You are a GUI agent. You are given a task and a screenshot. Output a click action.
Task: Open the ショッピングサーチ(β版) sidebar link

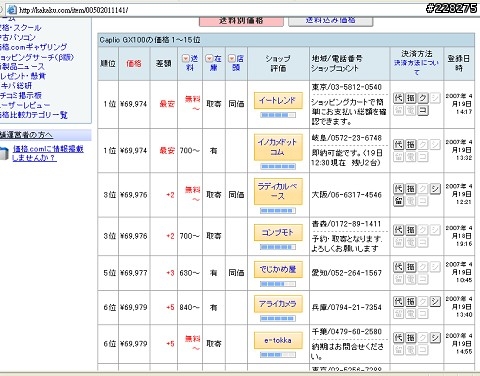(36, 57)
